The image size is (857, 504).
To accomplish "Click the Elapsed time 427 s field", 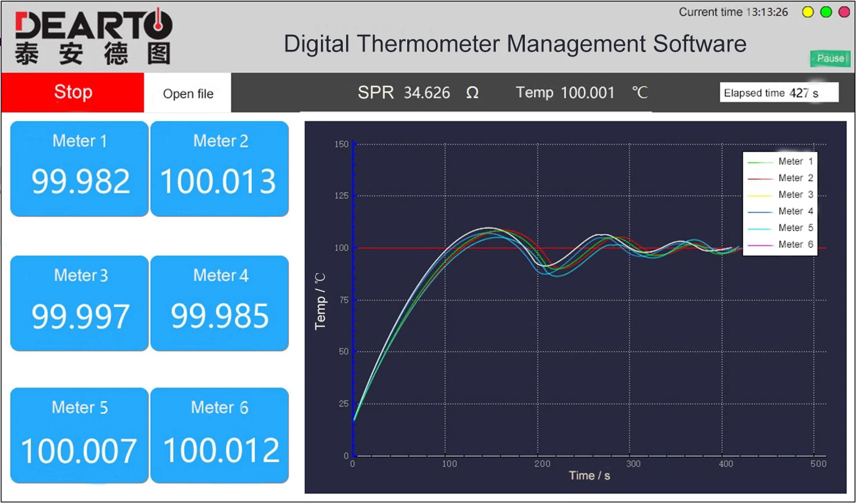I will tap(779, 92).
